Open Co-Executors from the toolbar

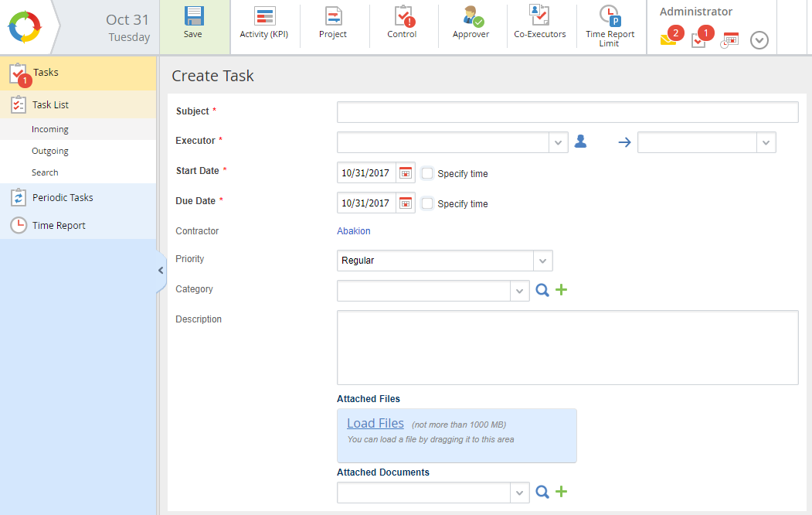pos(539,15)
